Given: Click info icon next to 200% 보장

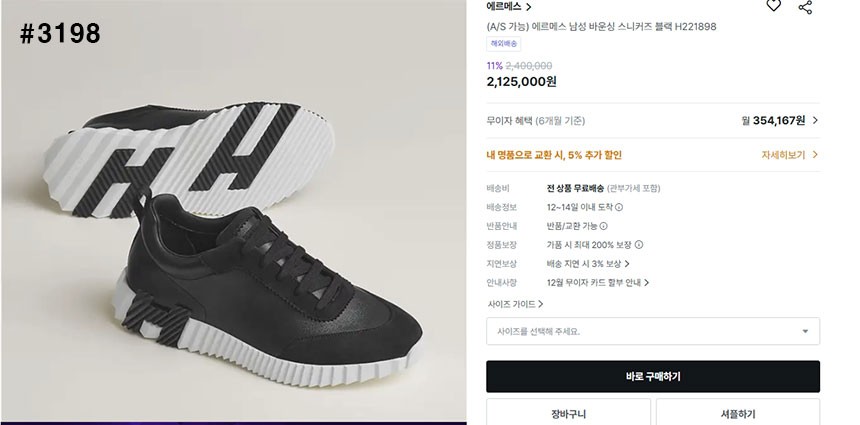Looking at the screenshot, I should (639, 244).
